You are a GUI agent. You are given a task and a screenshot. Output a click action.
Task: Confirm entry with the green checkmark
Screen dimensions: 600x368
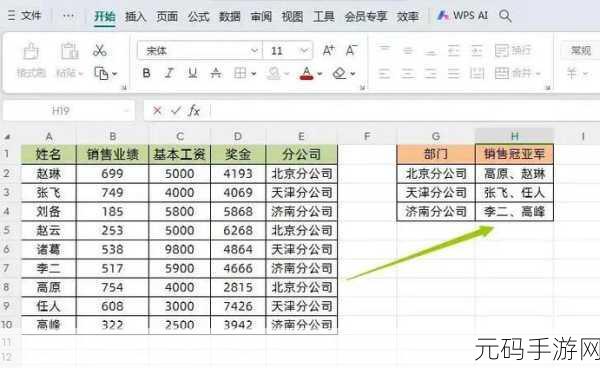tap(176, 111)
